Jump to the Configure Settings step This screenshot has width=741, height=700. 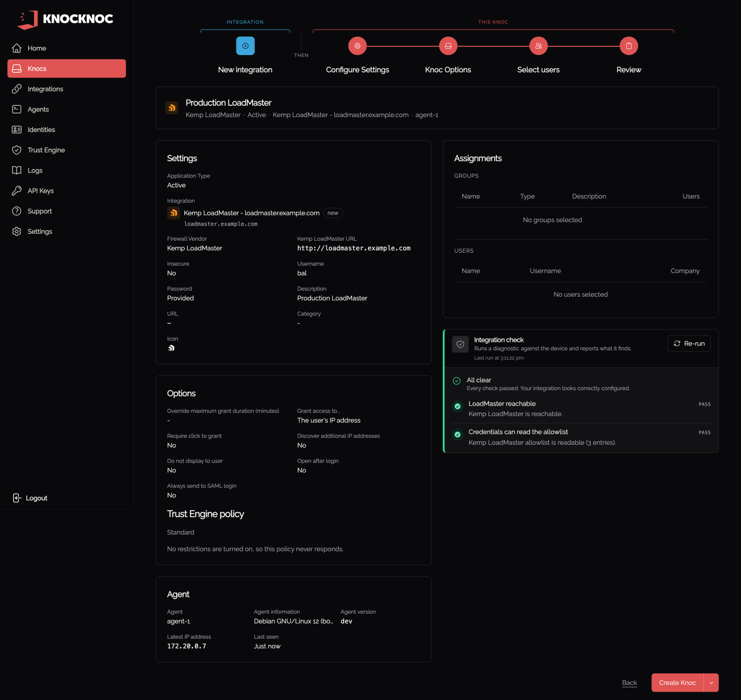click(358, 46)
